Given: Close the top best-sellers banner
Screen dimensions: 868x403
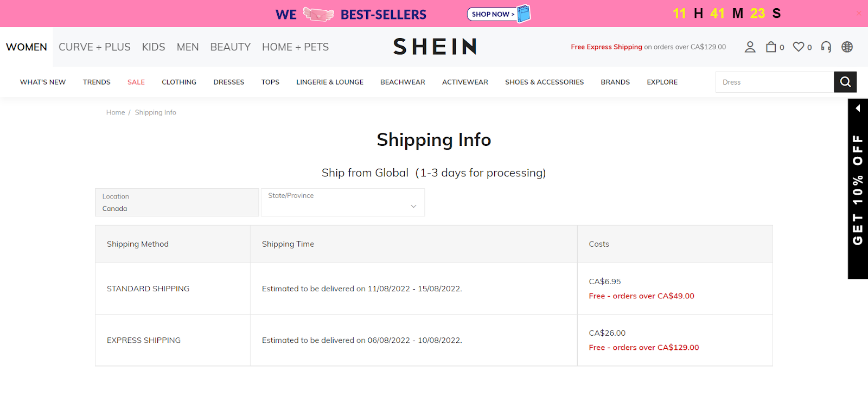Looking at the screenshot, I should [859, 14].
